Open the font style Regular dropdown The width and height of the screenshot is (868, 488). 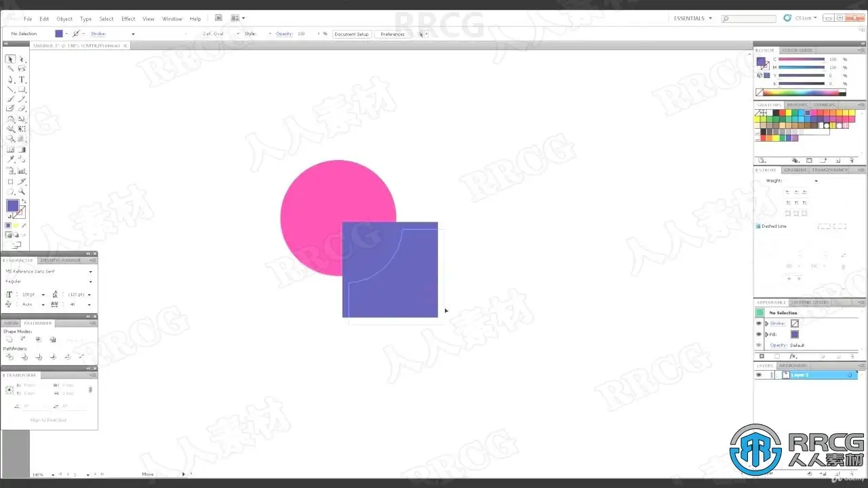point(90,281)
